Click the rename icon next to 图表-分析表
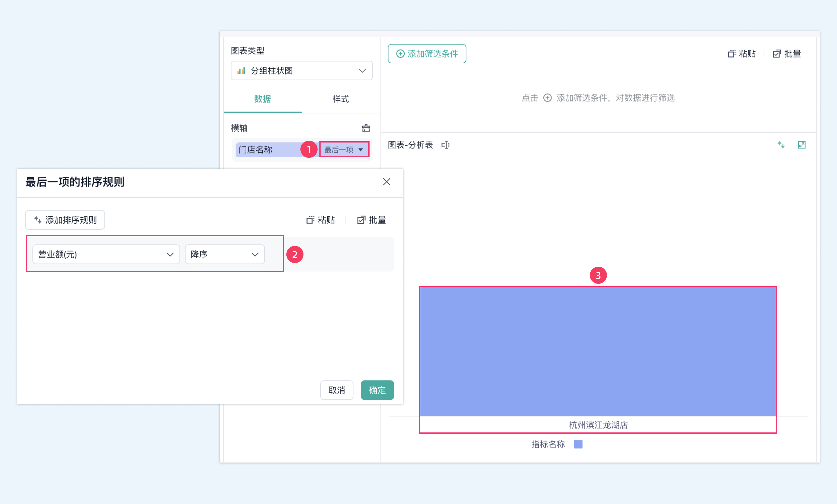Image resolution: width=837 pixels, height=504 pixels. (x=445, y=145)
